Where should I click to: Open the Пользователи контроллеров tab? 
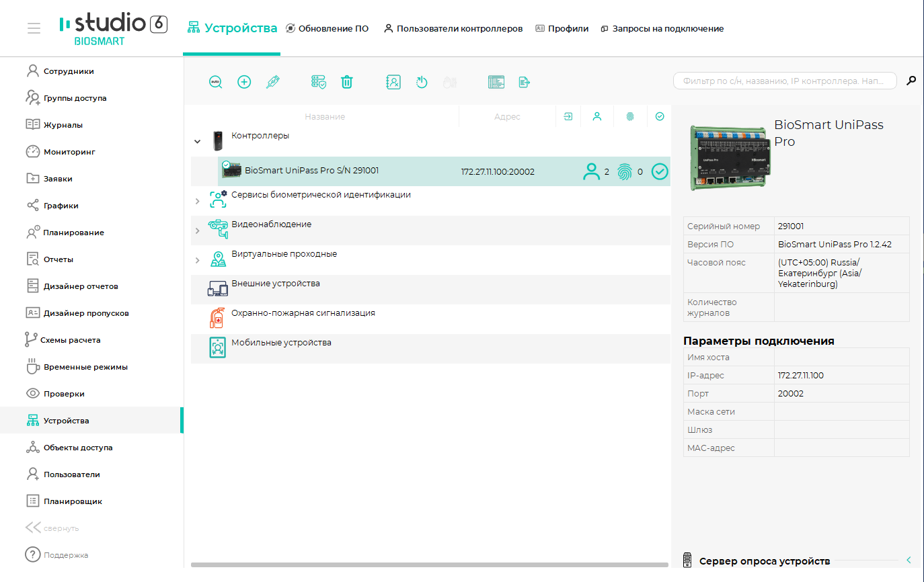click(453, 28)
